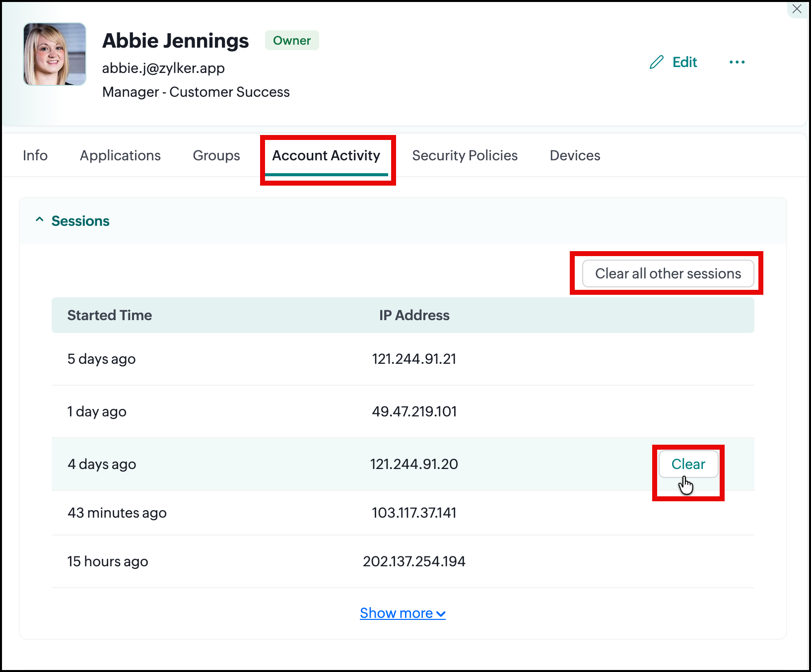Click the Started Time column header
Image resolution: width=811 pixels, height=672 pixels.
tap(110, 316)
